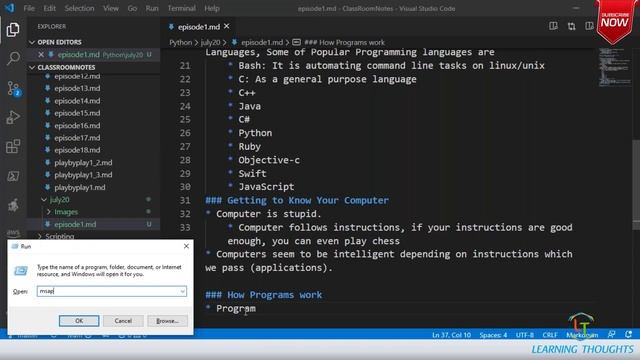Expand the Scripting folder
The image size is (640, 360).
point(40,236)
